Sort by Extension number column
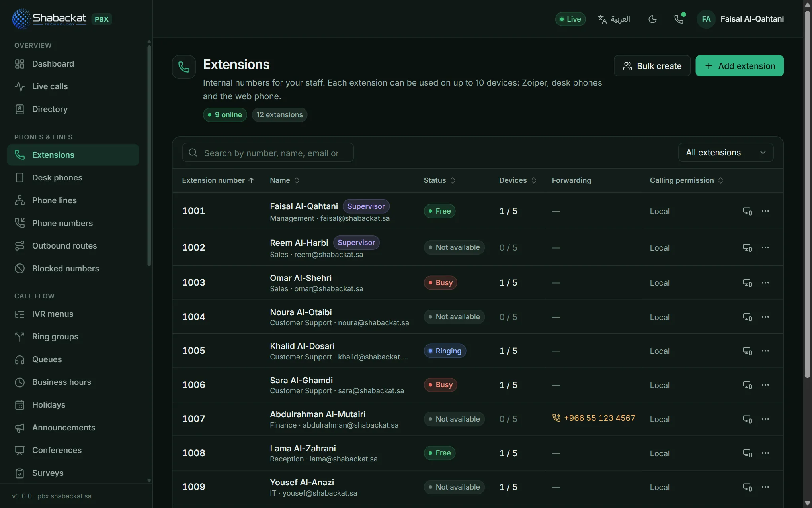 [x=218, y=180]
